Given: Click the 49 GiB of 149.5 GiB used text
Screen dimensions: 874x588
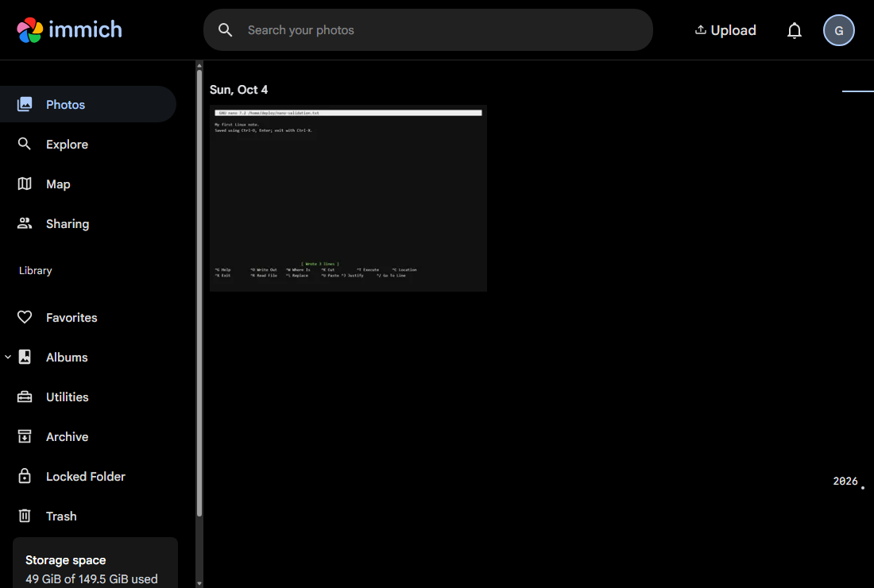Looking at the screenshot, I should pos(91,579).
